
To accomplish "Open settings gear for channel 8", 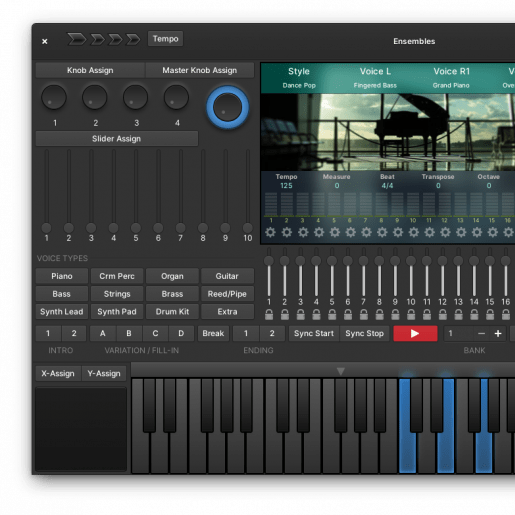I will 382,232.
